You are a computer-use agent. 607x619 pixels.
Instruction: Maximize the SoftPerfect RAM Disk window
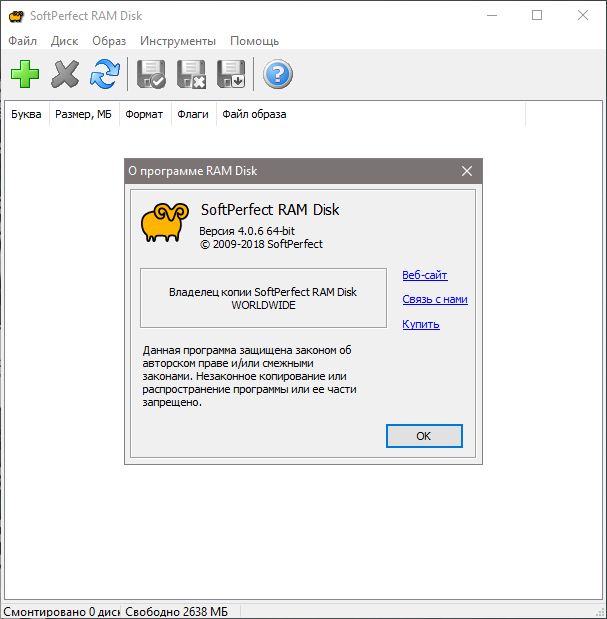pyautogui.click(x=537, y=15)
